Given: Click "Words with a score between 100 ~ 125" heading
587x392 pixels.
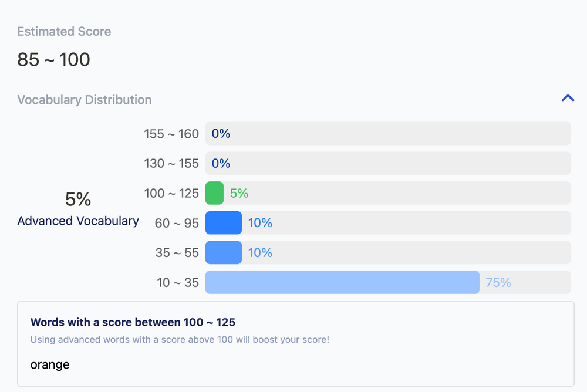Looking at the screenshot, I should coord(133,322).
